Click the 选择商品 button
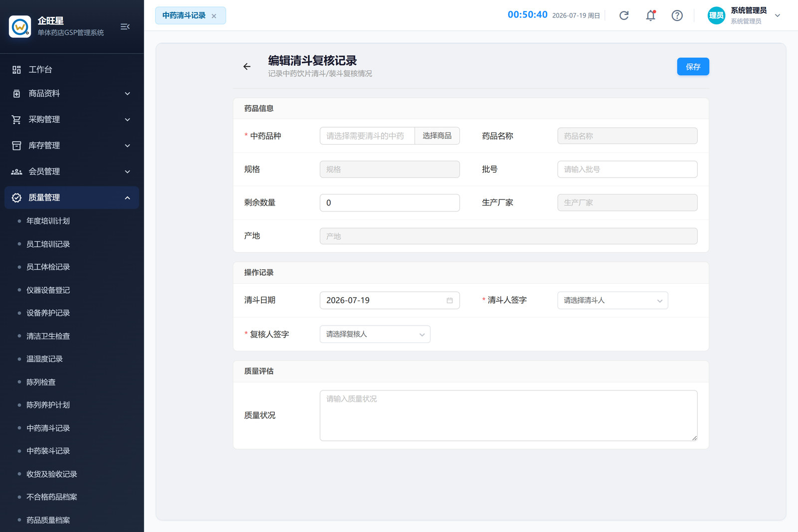 click(437, 136)
